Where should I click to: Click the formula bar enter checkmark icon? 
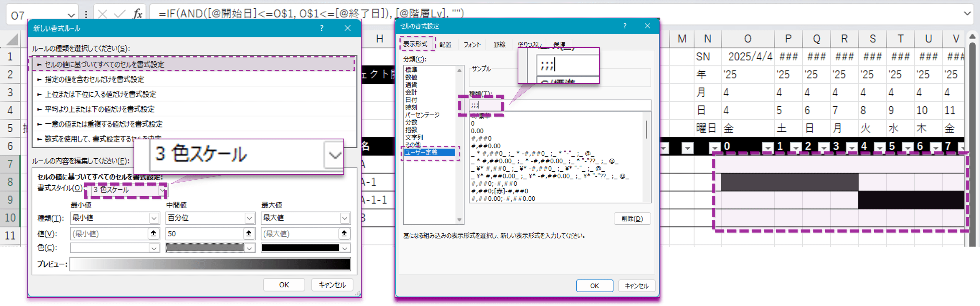coord(119,15)
